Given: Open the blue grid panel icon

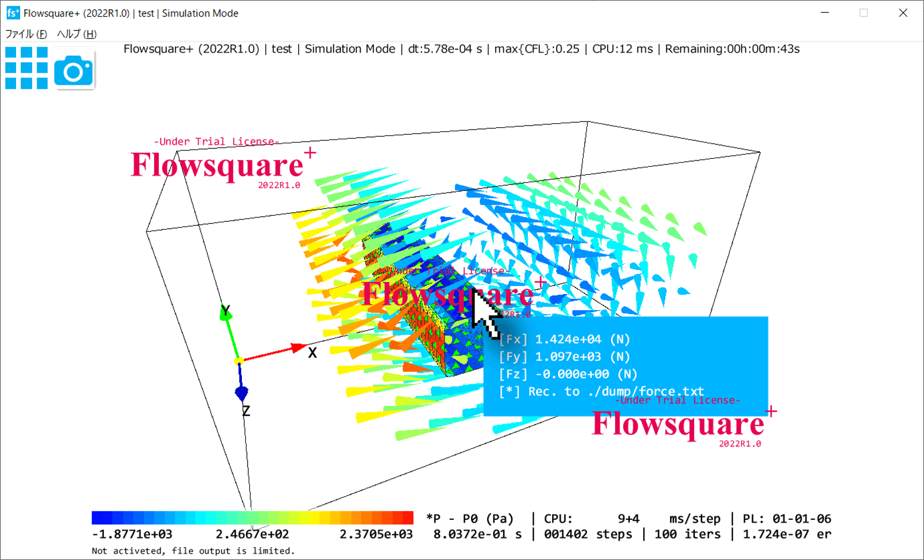Looking at the screenshot, I should [x=26, y=68].
